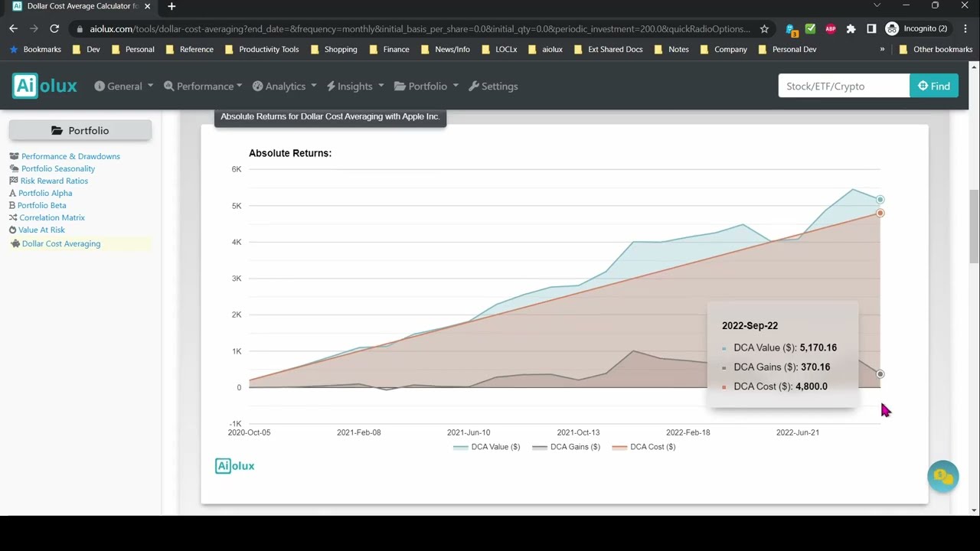Image resolution: width=980 pixels, height=551 pixels.
Task: Open the Reference bookmarks folder
Action: (x=189, y=49)
